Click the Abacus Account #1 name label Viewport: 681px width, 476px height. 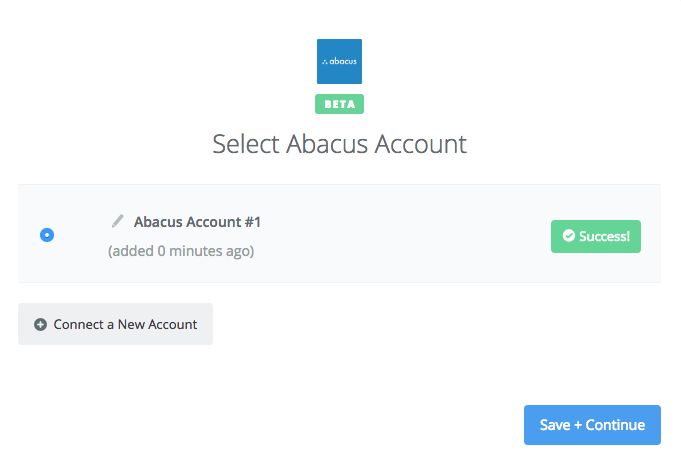point(197,222)
